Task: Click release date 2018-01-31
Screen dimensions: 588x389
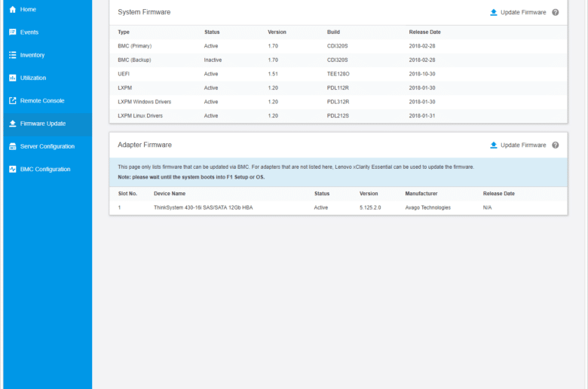Action: pyautogui.click(x=422, y=115)
